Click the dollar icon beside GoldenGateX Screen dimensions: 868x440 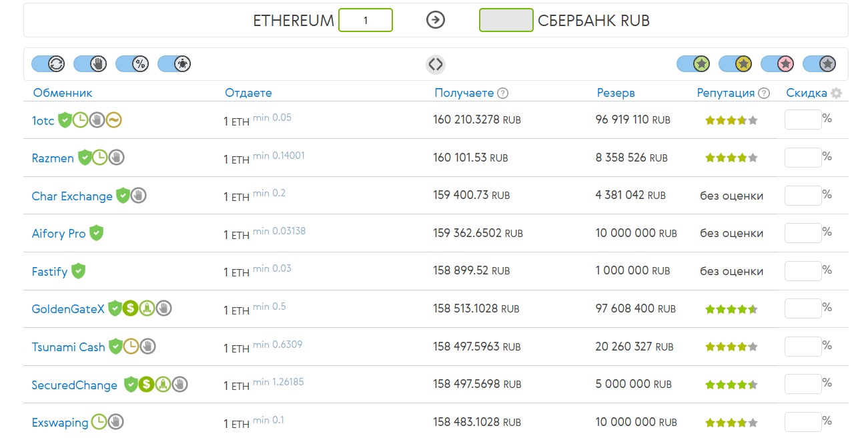pyautogui.click(x=131, y=308)
